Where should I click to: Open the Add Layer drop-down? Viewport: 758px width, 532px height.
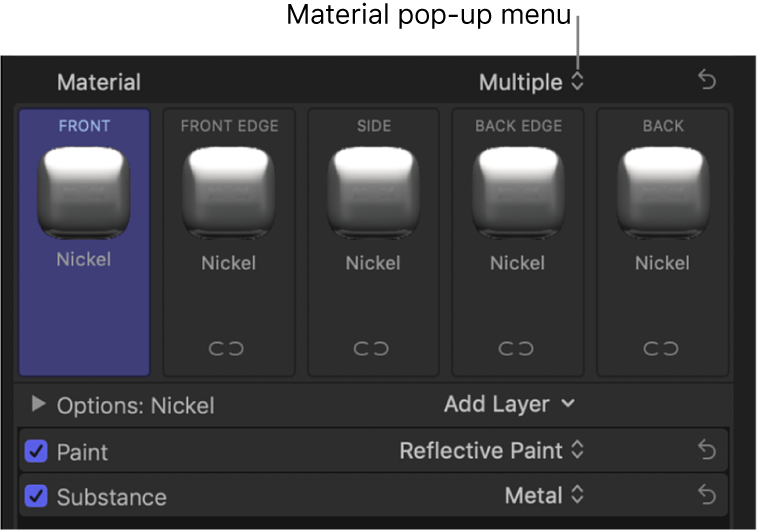(x=510, y=404)
